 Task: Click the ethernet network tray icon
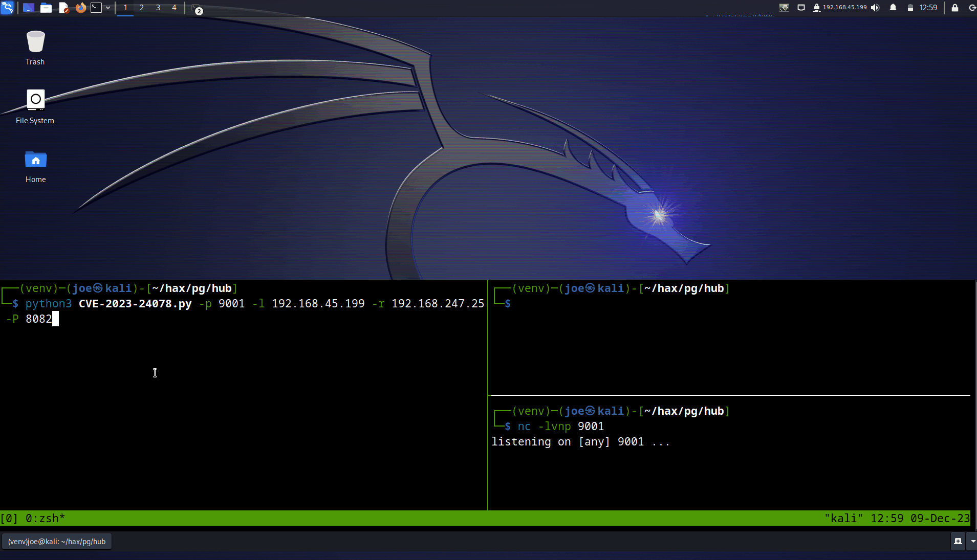tap(801, 8)
